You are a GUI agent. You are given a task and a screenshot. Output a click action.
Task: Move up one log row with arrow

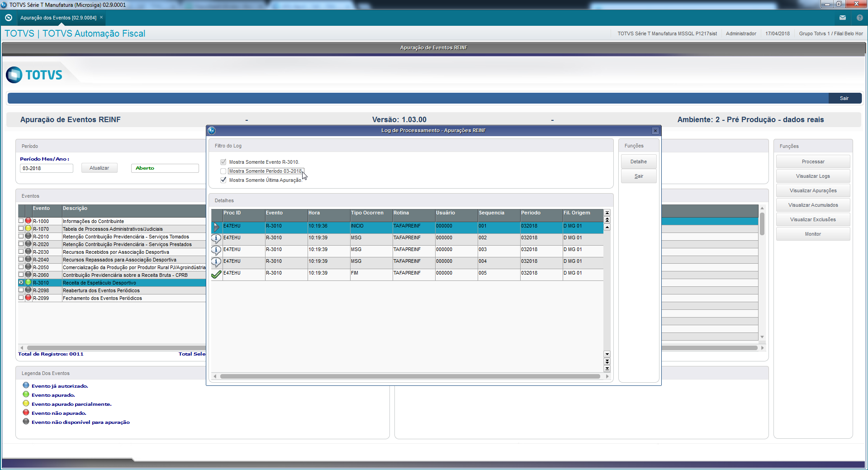[607, 227]
